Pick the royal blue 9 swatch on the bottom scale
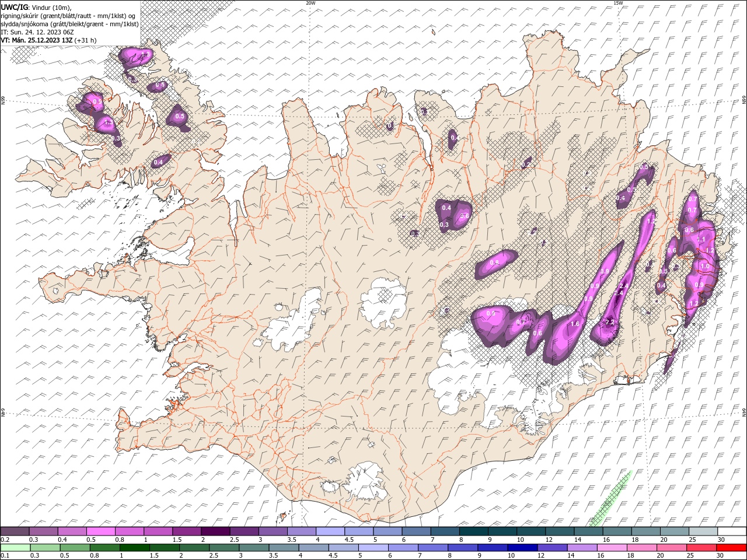Screen dimensions: 747x560 [493, 548]
